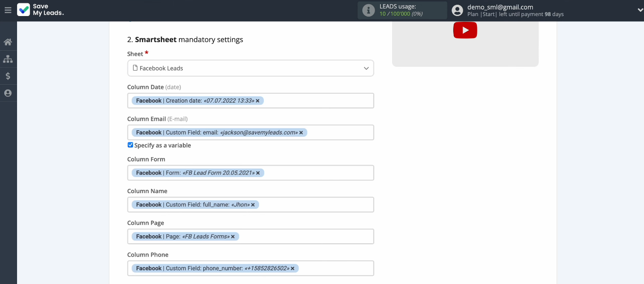Viewport: 644px width, 284px height.
Task: Select the Creation date variable tag
Action: (x=197, y=101)
